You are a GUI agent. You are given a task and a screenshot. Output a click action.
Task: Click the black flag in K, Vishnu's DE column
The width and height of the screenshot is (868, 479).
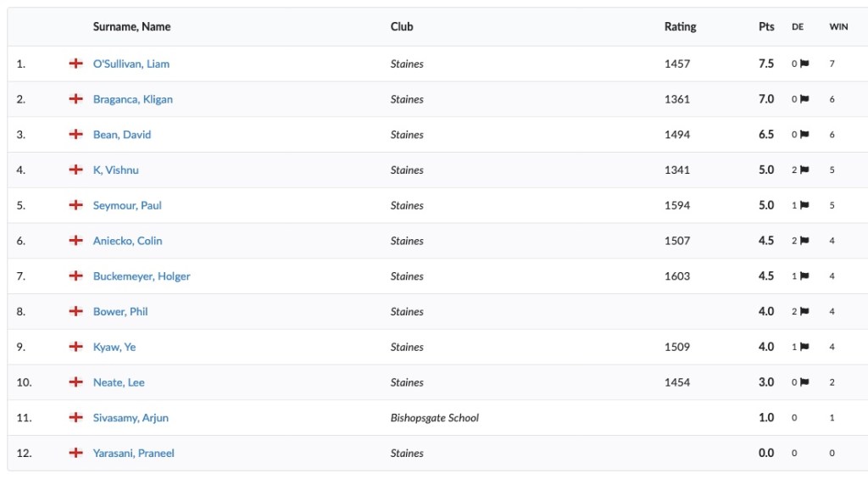(x=804, y=170)
